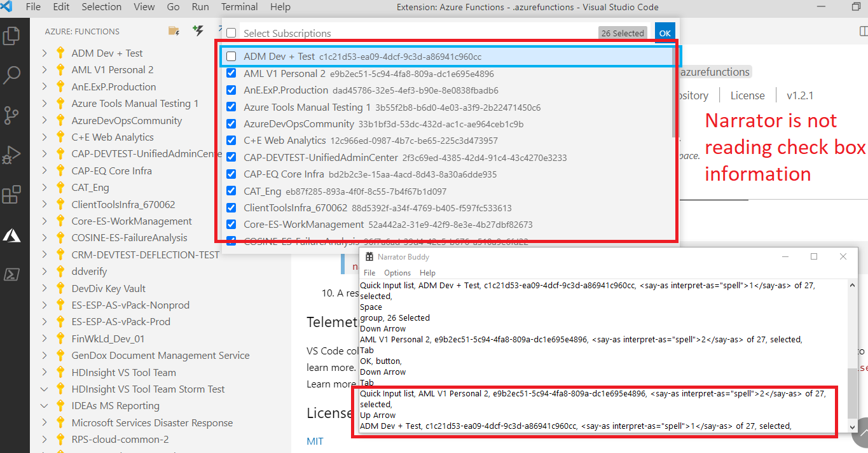
Task: Open the Terminal menu
Action: [x=239, y=7]
